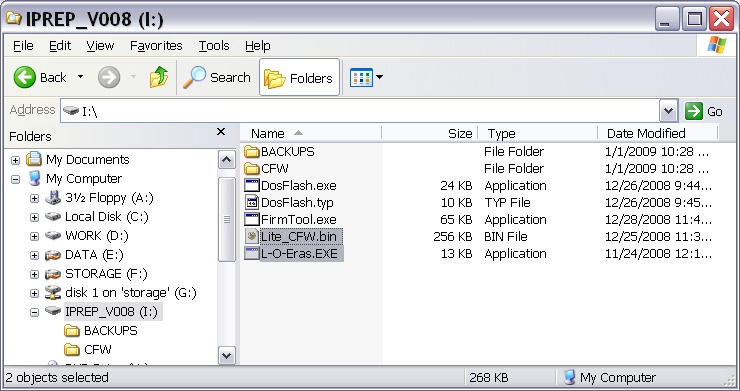Expand the 3½ Floppy (A:) node
The height and width of the screenshot is (391, 740).
pyautogui.click(x=34, y=198)
